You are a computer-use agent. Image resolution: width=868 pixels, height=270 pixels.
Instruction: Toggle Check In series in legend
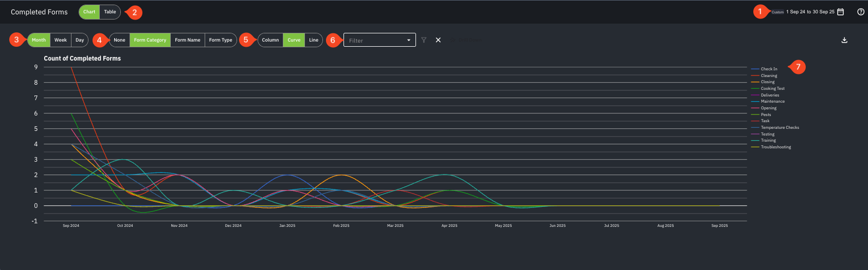tap(764, 69)
